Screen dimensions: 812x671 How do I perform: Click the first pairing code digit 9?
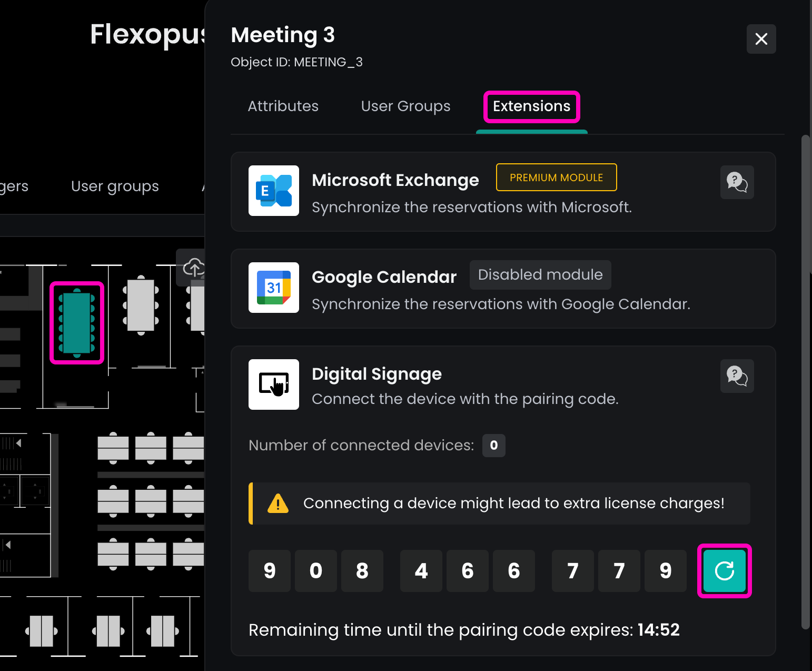(x=270, y=571)
